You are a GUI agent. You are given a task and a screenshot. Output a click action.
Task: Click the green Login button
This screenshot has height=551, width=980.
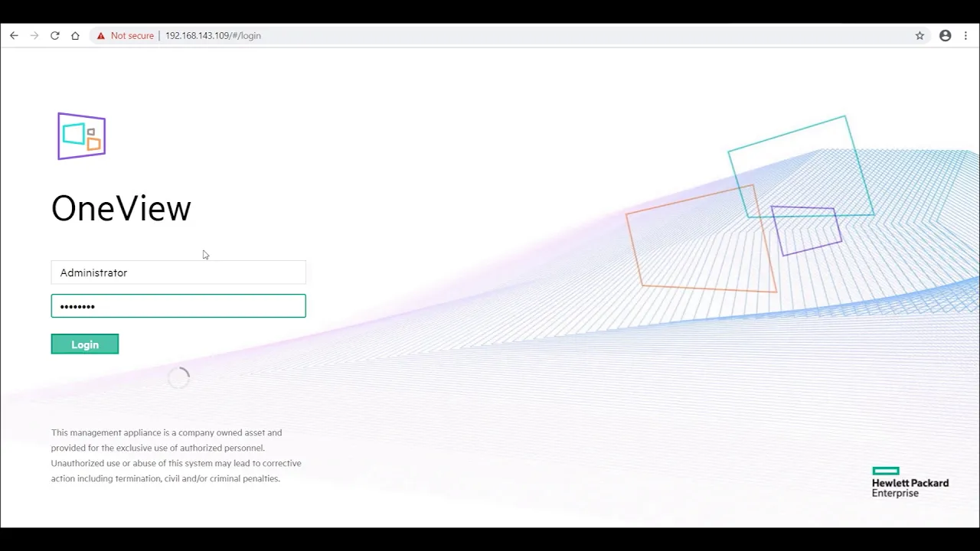(x=85, y=344)
